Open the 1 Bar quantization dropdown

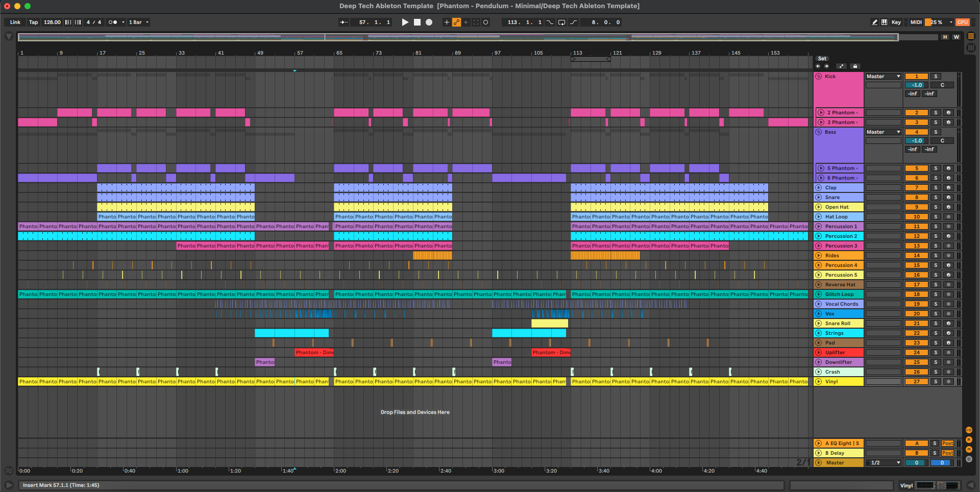[139, 22]
